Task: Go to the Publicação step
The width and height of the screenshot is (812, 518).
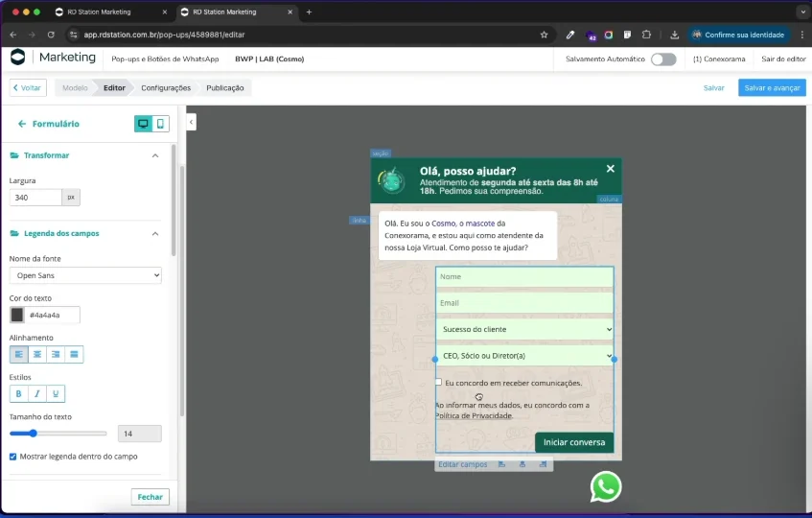Action: (224, 88)
